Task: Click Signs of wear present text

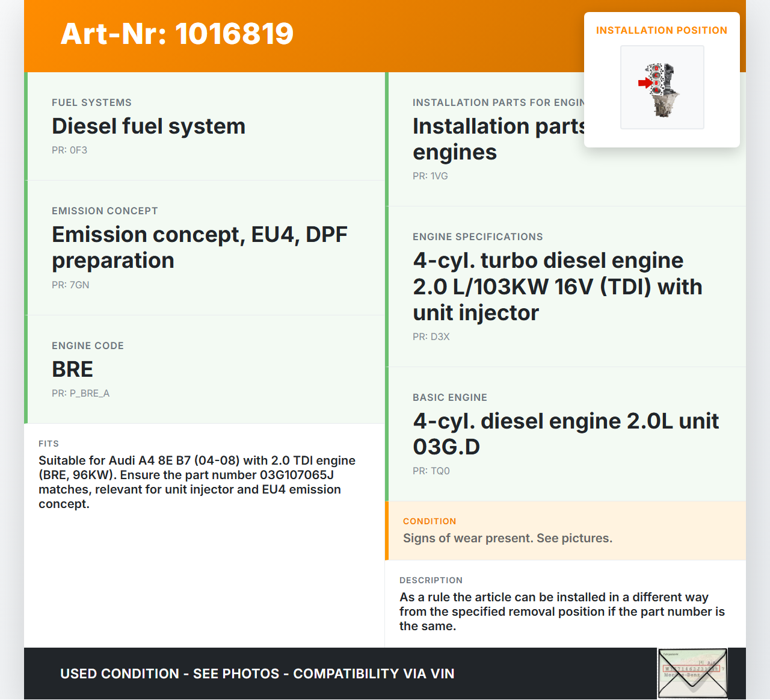Action: [x=508, y=539]
